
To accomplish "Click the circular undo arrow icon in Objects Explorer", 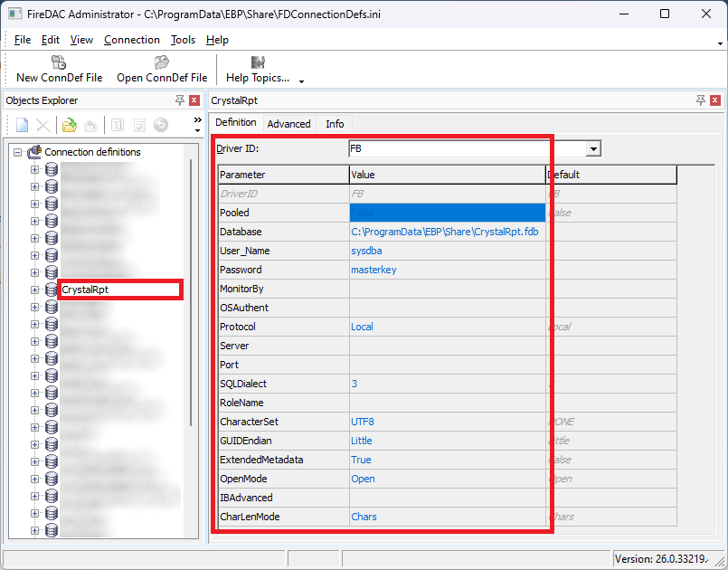I will coord(161,125).
